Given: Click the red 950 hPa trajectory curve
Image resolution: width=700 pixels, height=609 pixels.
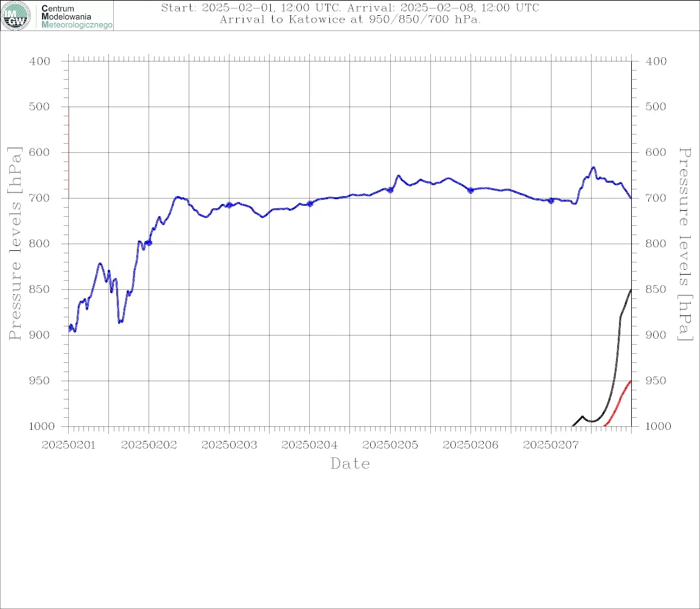Looking at the screenshot, I should pos(618,402).
